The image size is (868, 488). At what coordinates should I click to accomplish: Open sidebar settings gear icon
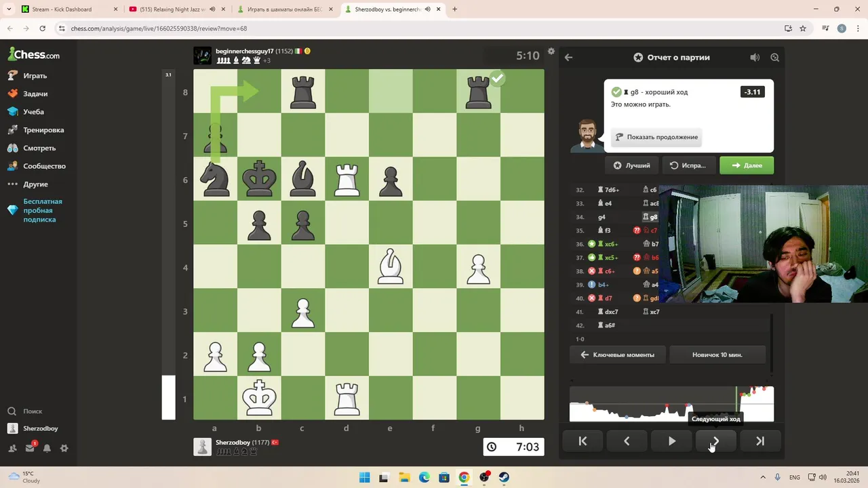(x=64, y=448)
